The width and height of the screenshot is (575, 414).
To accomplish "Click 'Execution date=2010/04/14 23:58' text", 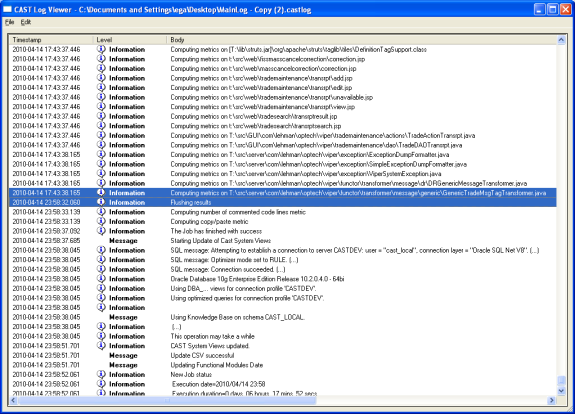I will (219, 384).
